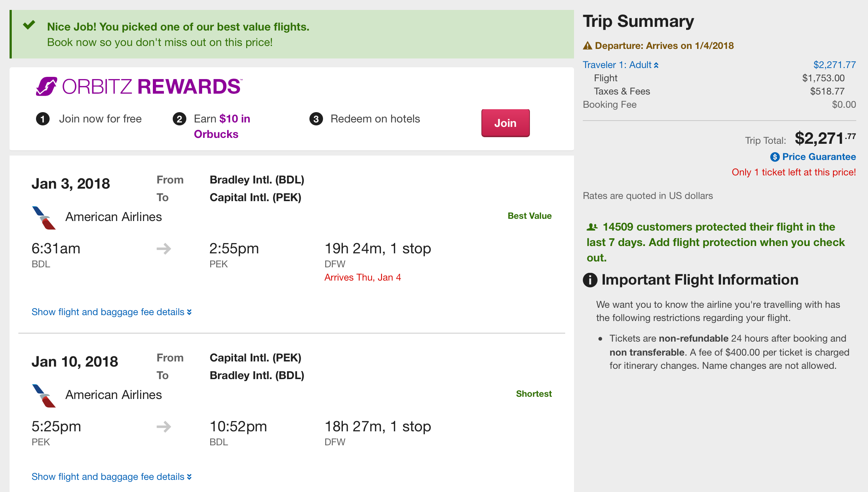
Task: Click the step 1 number badge
Action: coord(43,119)
